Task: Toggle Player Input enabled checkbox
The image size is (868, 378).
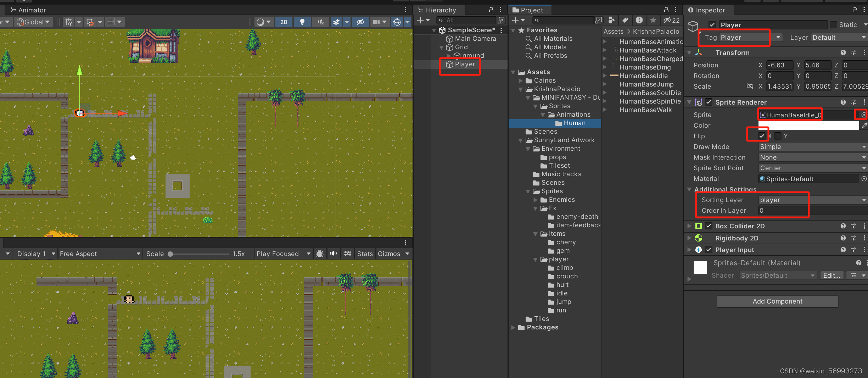Action: click(x=709, y=250)
